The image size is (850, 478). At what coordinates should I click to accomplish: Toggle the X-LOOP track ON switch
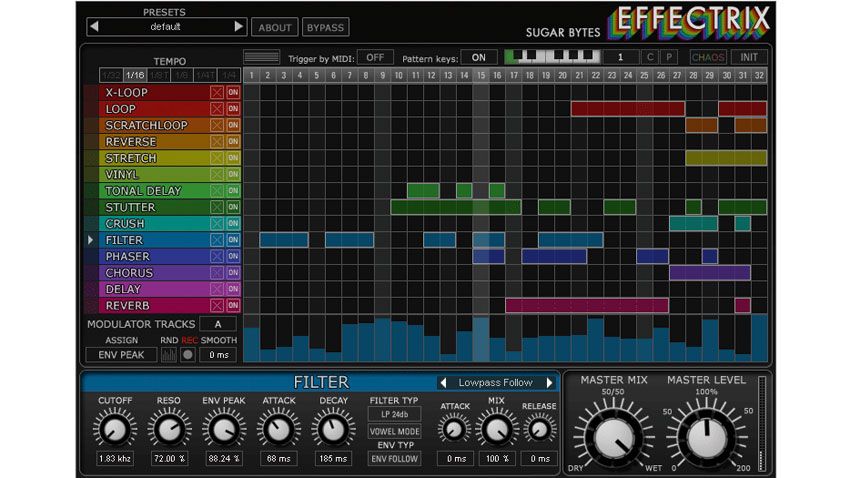point(233,92)
